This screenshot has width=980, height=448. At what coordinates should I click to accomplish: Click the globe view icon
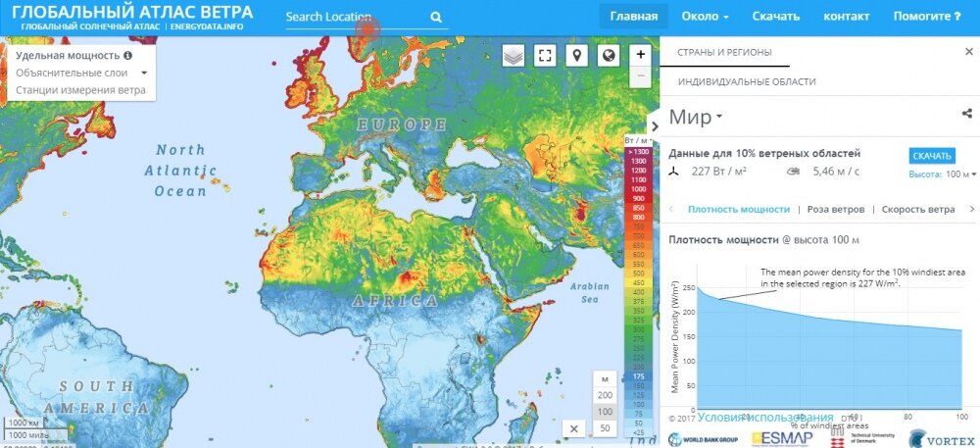(x=609, y=56)
